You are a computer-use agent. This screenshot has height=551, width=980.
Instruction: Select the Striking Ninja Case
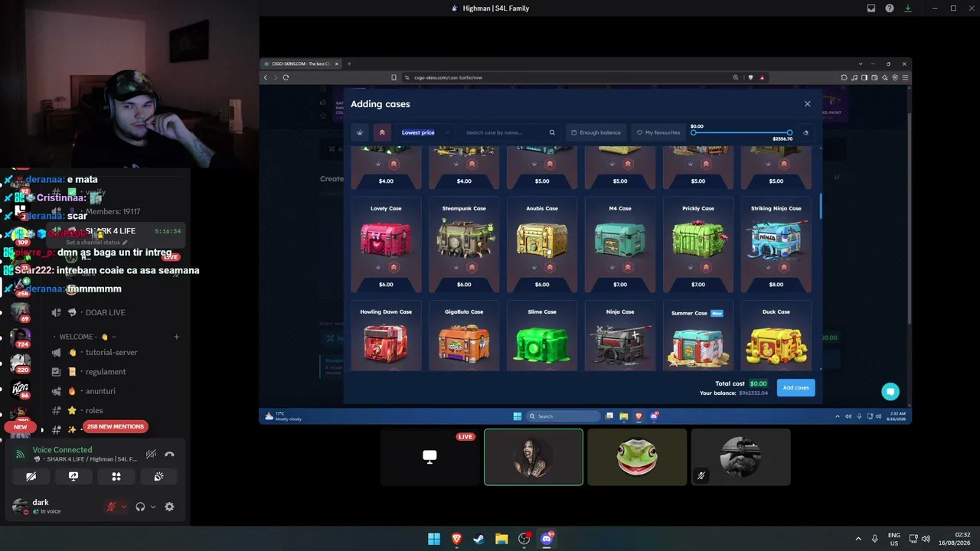pyautogui.click(x=776, y=246)
